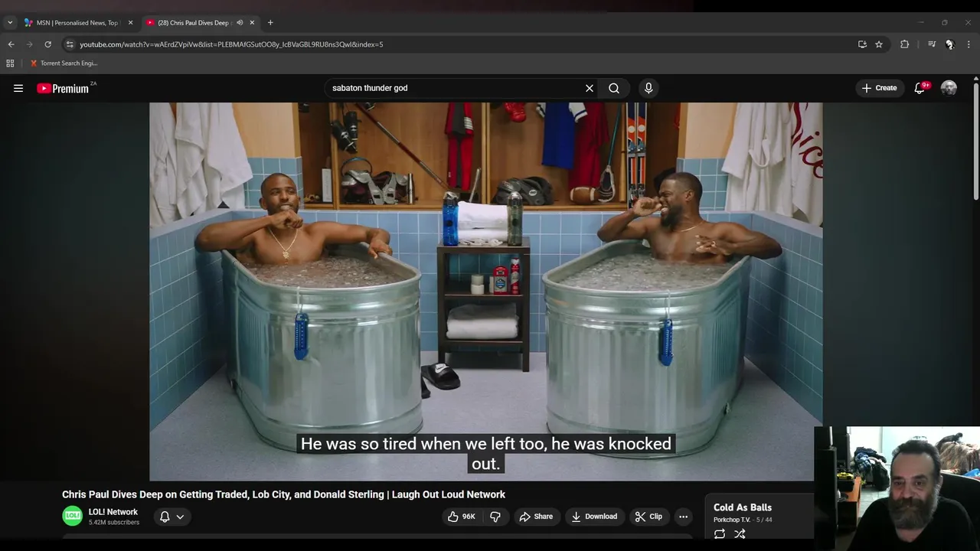Open the YouTube notifications bell
Viewport: 980px width, 551px height.
click(x=920, y=88)
